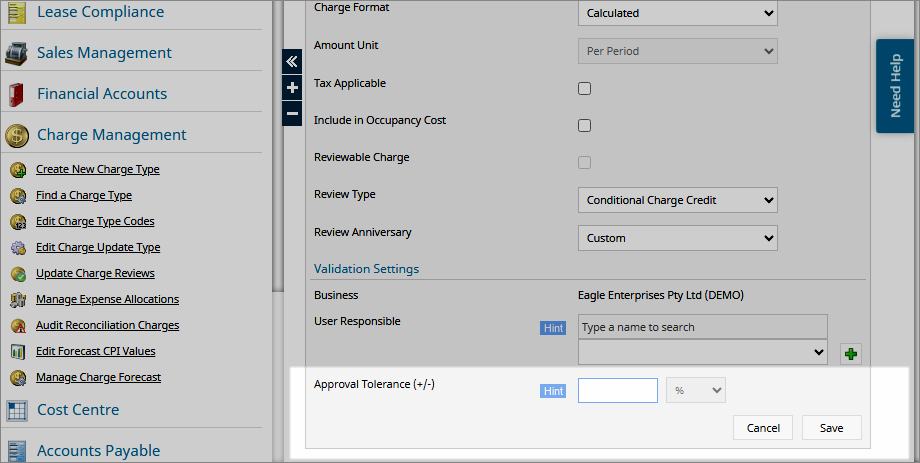Click the left sidebar vertical scrollbar
Screen dimensions: 920x463
click(278, 147)
